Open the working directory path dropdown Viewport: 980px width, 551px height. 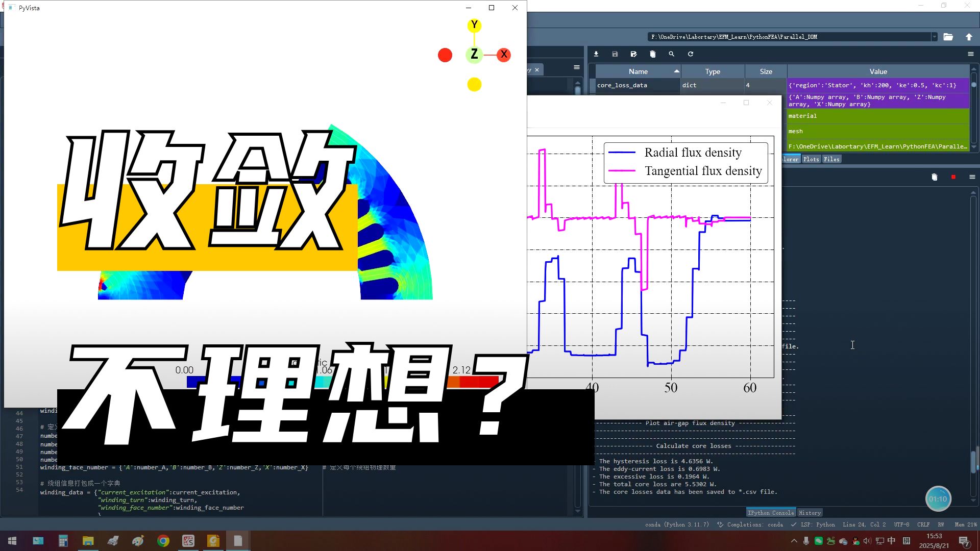(x=935, y=37)
